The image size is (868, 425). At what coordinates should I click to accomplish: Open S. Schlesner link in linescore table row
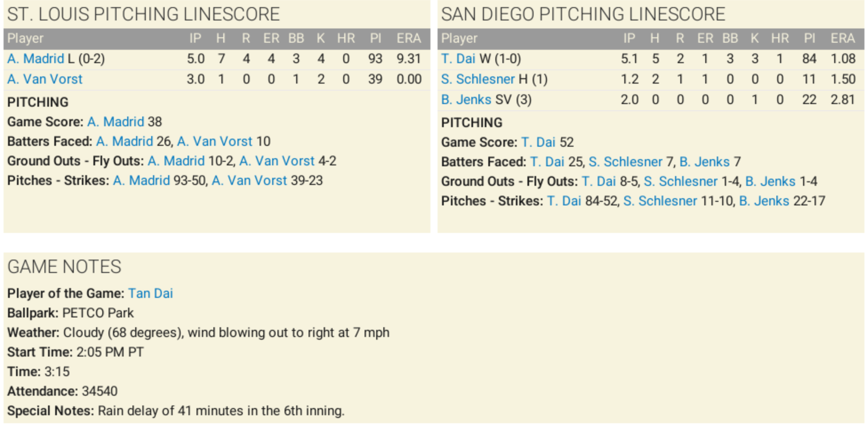pyautogui.click(x=478, y=79)
